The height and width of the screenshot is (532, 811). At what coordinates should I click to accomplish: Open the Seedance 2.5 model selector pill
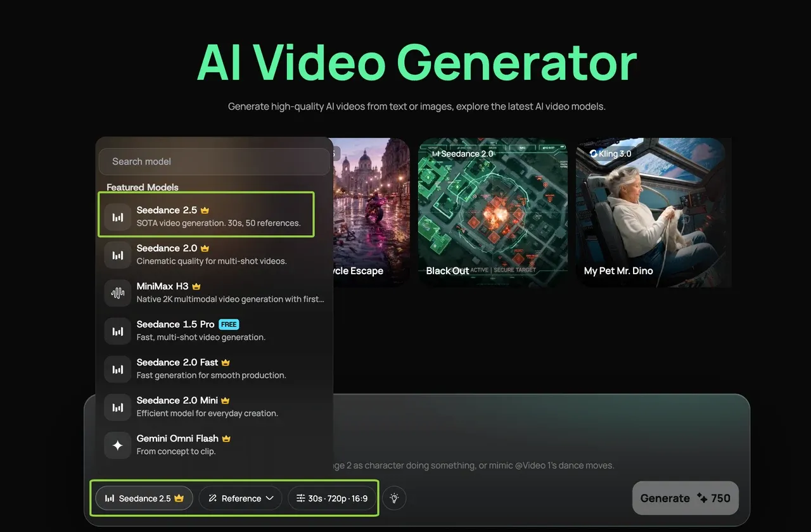coord(144,498)
